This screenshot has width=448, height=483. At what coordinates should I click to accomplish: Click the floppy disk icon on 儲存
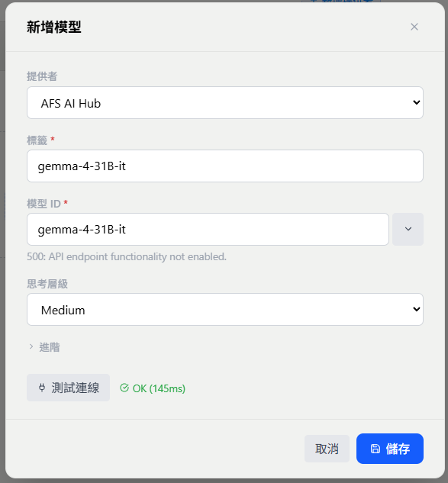pos(375,449)
